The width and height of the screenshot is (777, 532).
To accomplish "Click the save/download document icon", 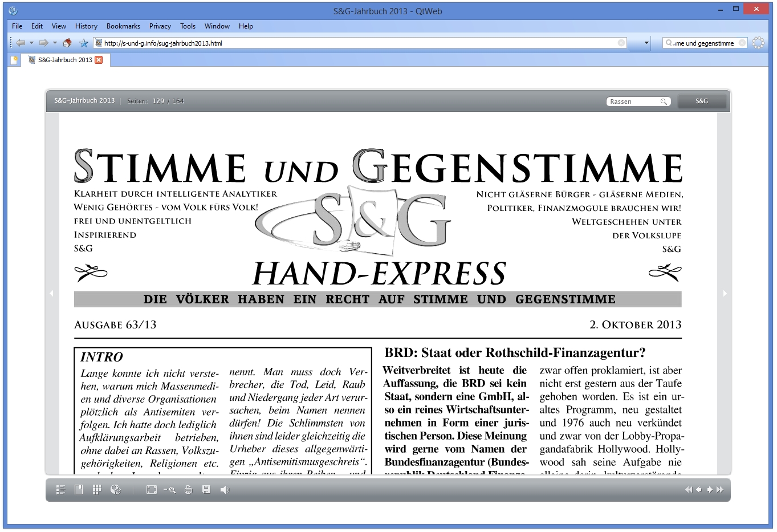I will pos(206,490).
